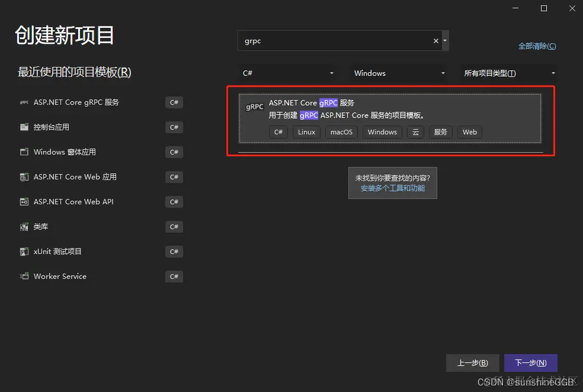Select recent template Worker Service

point(101,276)
